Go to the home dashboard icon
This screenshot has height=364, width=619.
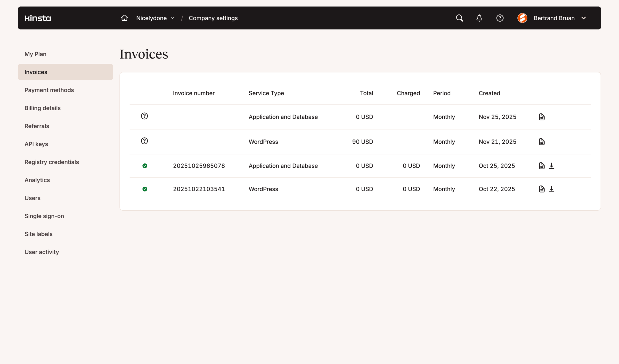124,18
